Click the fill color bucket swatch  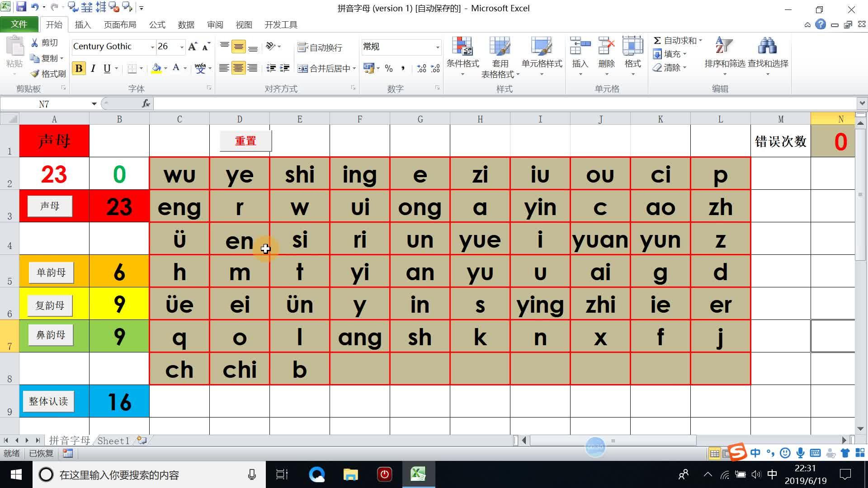pyautogui.click(x=156, y=68)
